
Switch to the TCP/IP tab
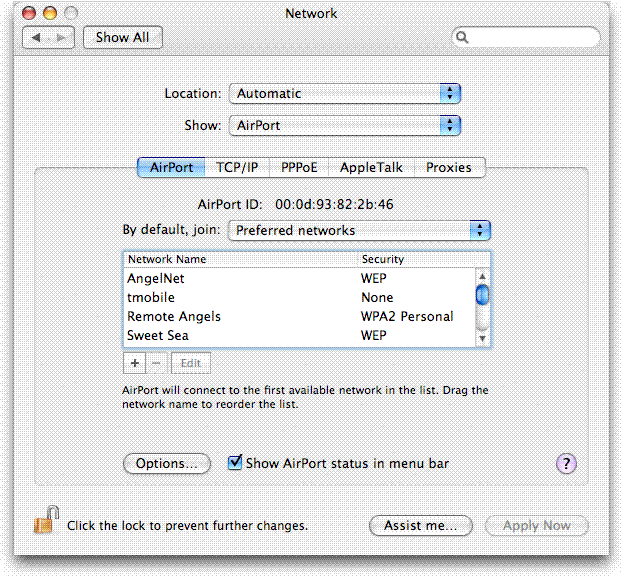coord(237,167)
